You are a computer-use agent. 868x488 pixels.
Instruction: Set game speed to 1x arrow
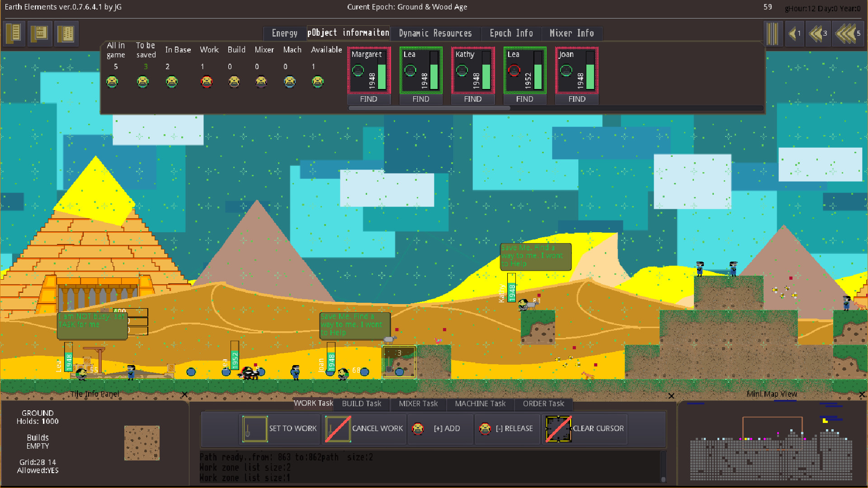tap(794, 33)
